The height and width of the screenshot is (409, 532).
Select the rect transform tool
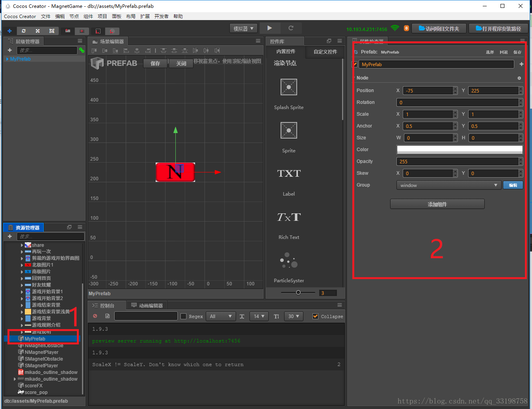[52, 31]
